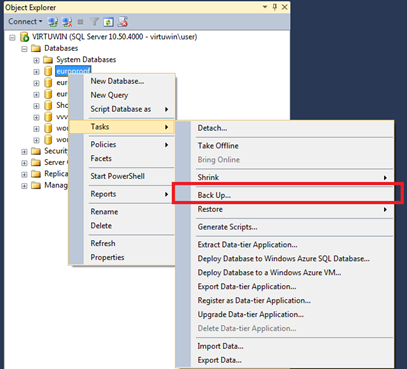Image resolution: width=407 pixels, height=369 pixels.
Task: Select the System Databases tree item
Action: tap(86, 60)
